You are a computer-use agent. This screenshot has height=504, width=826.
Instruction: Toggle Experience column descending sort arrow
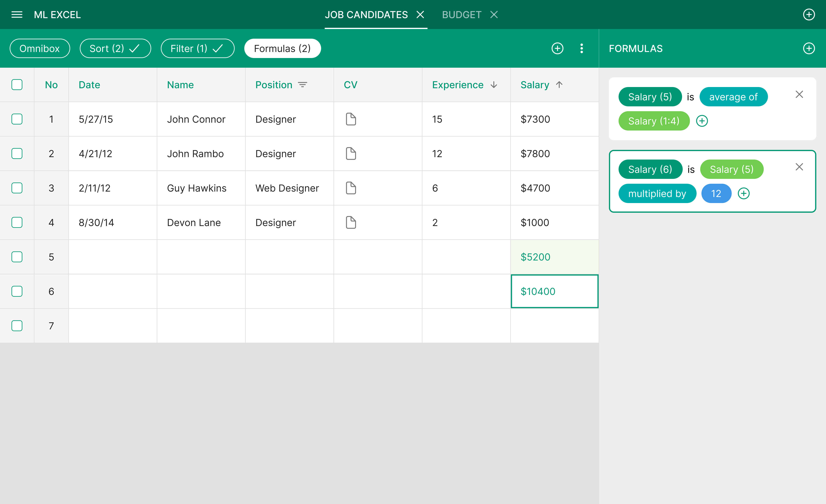point(494,85)
